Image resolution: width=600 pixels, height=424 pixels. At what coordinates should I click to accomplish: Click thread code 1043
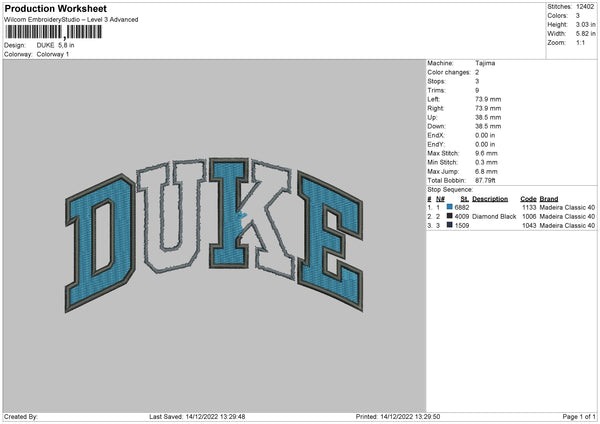click(529, 225)
